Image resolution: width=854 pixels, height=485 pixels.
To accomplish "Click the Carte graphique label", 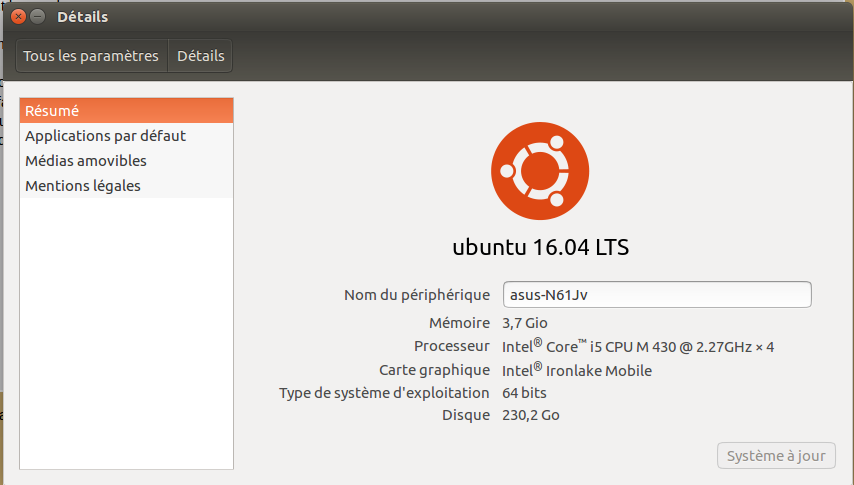I will coord(434,370).
